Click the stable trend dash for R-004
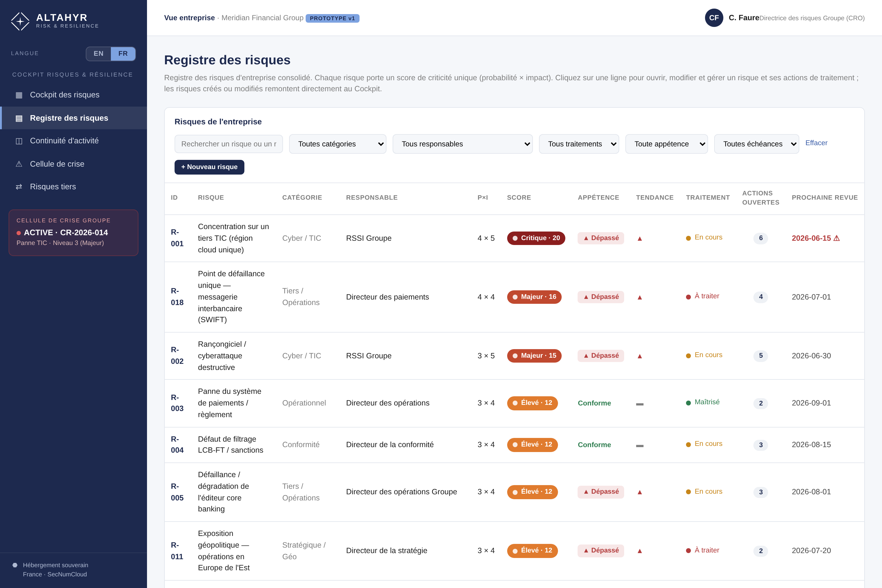The width and height of the screenshot is (882, 588). point(640,446)
